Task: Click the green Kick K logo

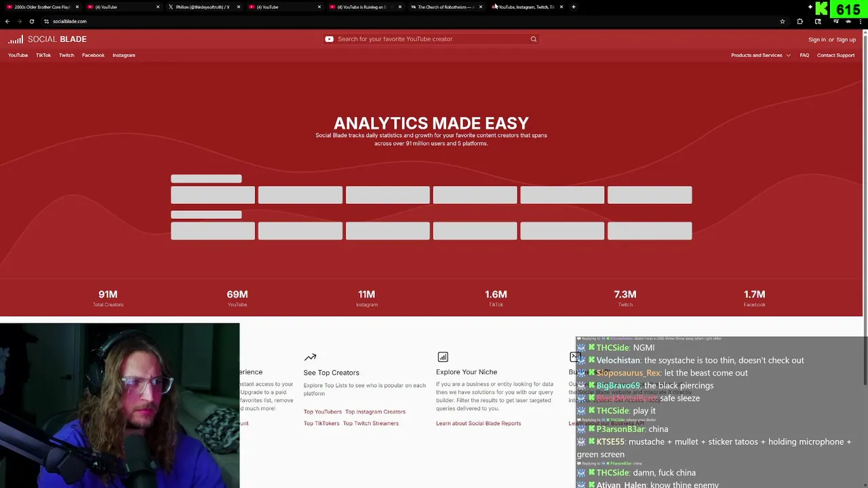Action: pos(822,9)
